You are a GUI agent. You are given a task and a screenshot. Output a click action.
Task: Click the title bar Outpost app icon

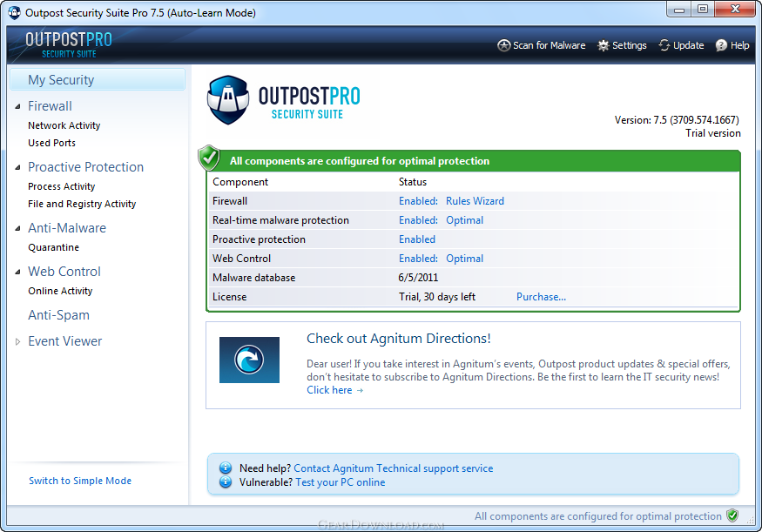pyautogui.click(x=15, y=13)
